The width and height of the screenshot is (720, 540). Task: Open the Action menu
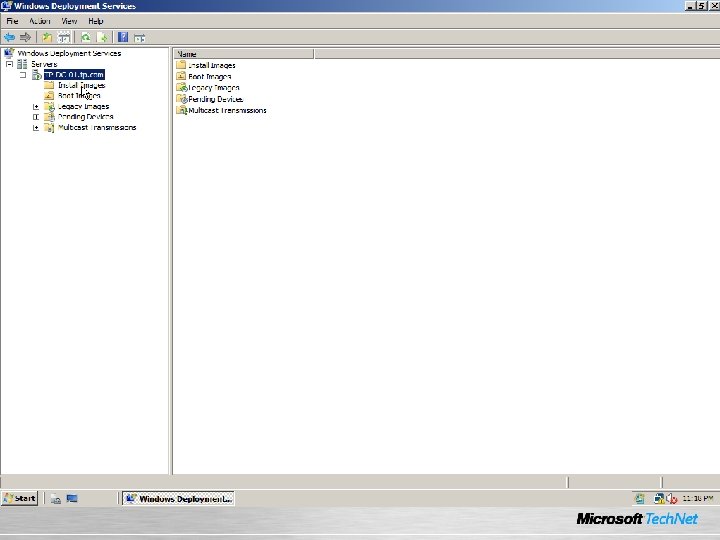tap(39, 21)
